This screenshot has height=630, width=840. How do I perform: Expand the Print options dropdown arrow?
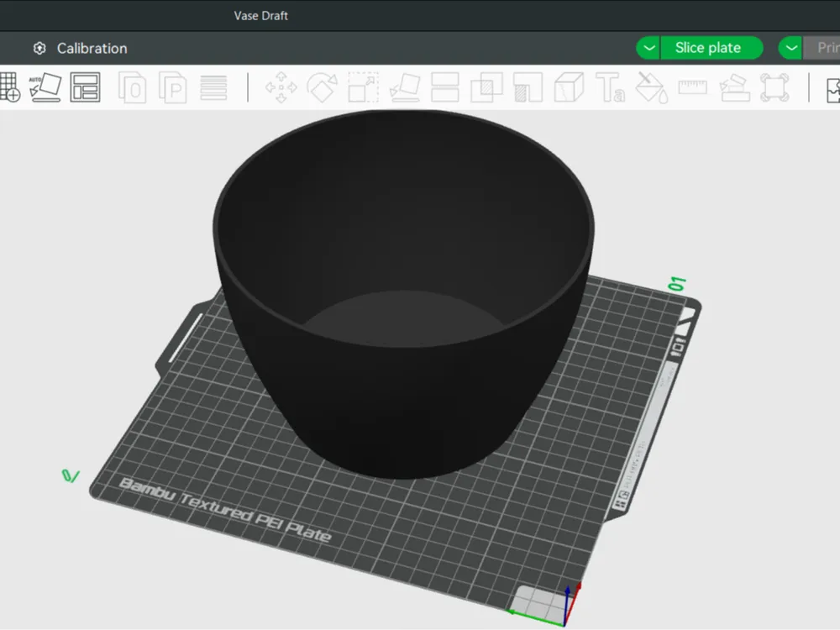(x=790, y=48)
